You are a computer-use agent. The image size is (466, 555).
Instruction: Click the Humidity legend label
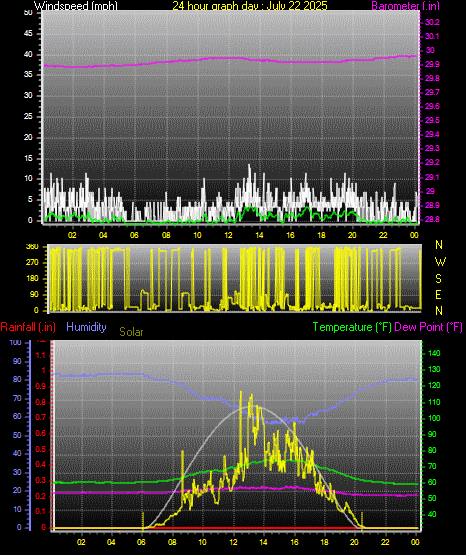pos(86,327)
